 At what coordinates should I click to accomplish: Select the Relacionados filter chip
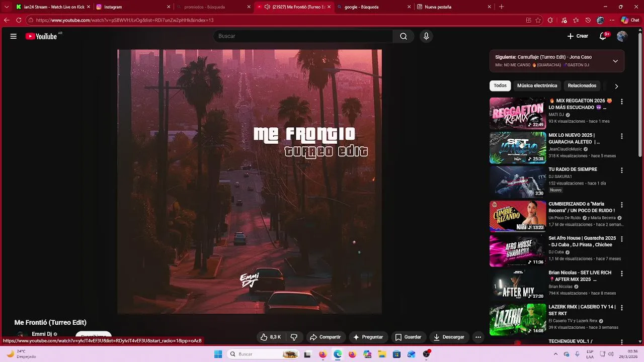(582, 85)
